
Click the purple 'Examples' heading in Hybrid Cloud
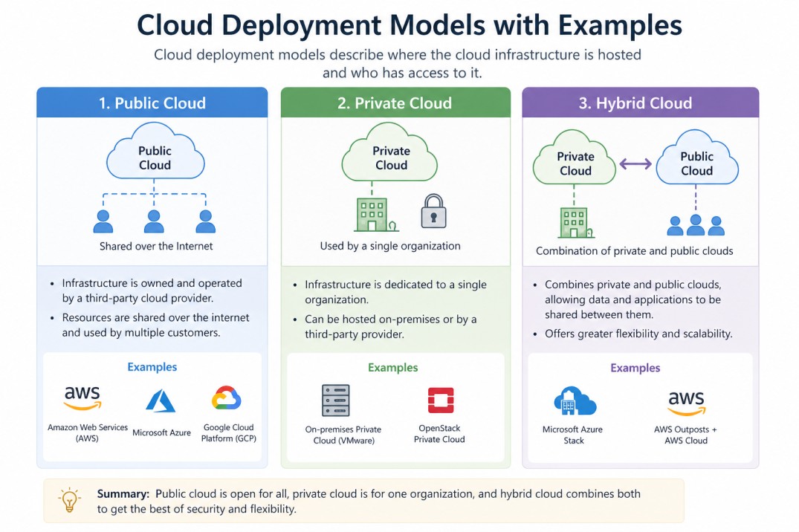coord(635,368)
